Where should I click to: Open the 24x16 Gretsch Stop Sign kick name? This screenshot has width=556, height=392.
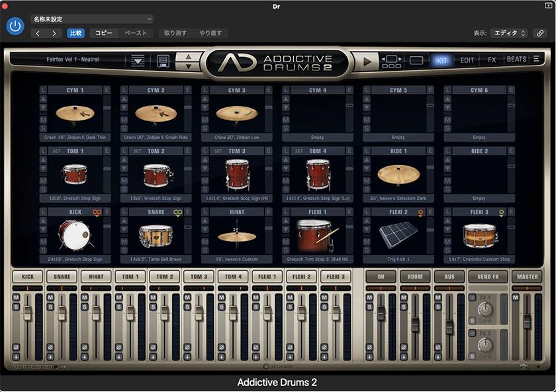(x=75, y=259)
